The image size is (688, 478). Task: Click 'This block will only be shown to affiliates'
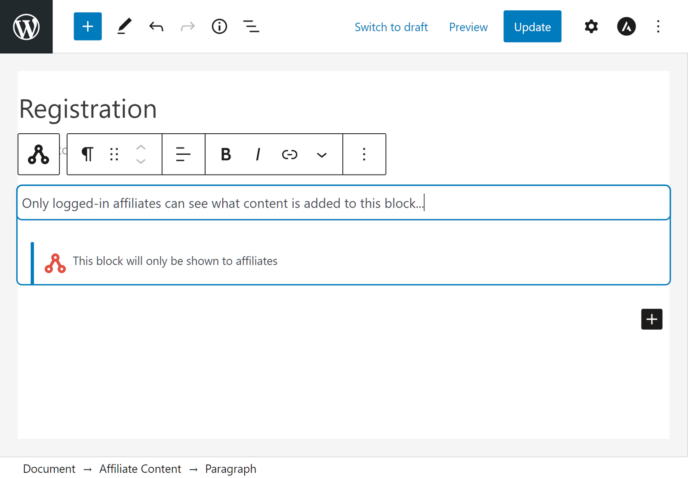(175, 261)
